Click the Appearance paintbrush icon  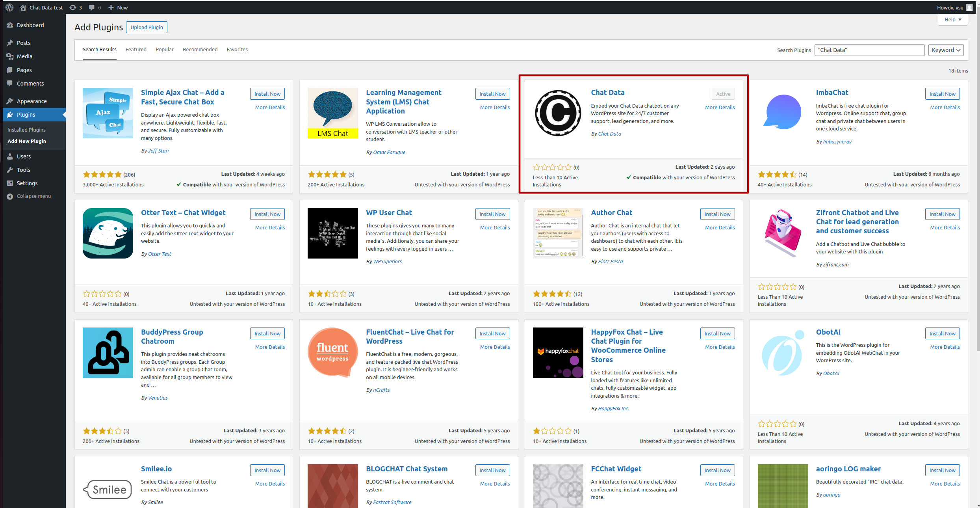coord(10,101)
